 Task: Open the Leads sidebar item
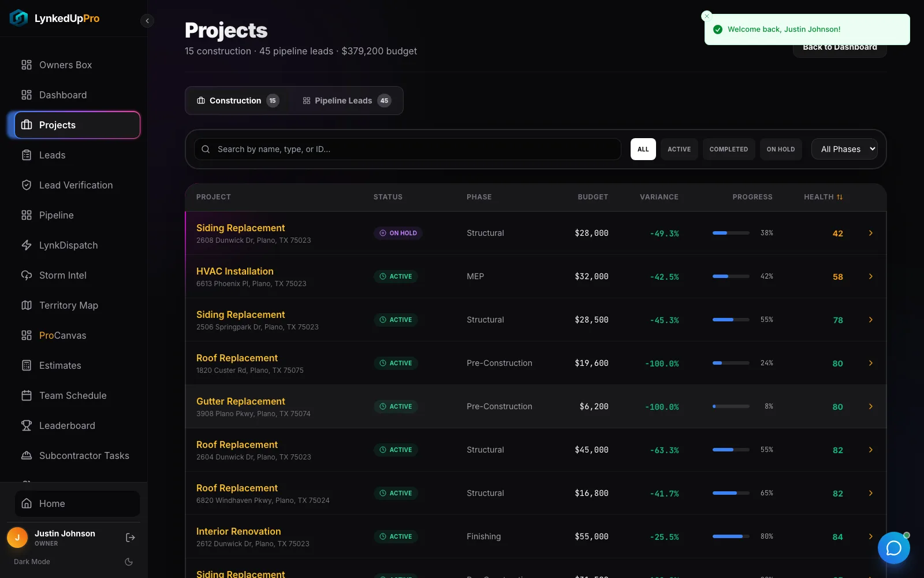click(77, 155)
